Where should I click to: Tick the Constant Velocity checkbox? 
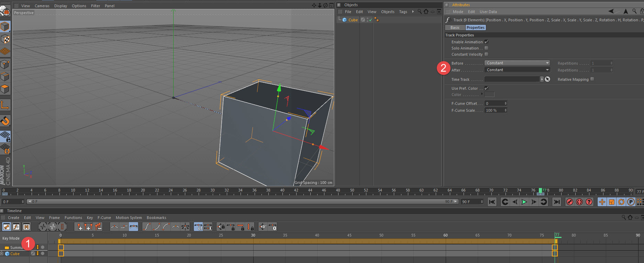pyautogui.click(x=486, y=54)
